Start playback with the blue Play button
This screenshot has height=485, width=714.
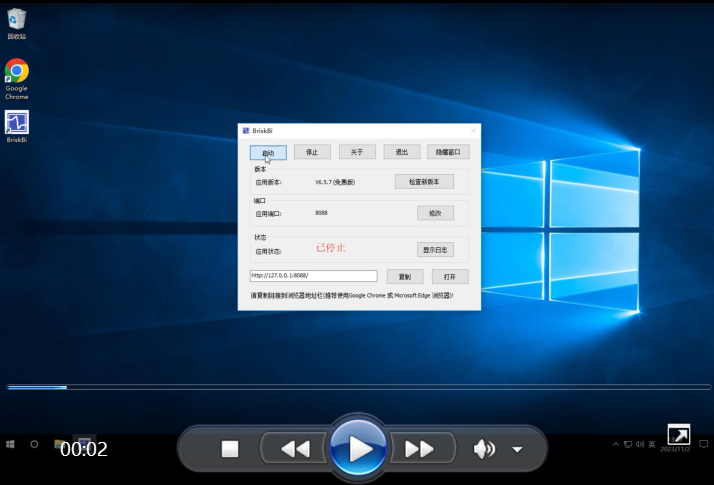[358, 448]
